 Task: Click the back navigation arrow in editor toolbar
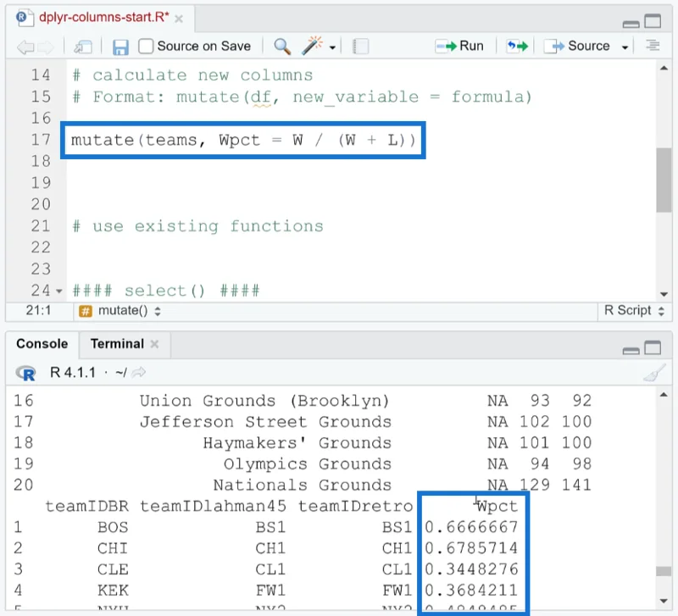(x=25, y=47)
